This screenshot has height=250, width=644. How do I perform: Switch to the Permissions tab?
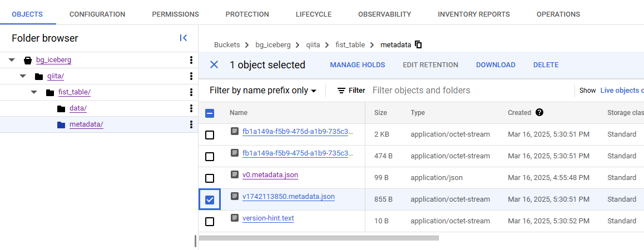[x=175, y=14]
